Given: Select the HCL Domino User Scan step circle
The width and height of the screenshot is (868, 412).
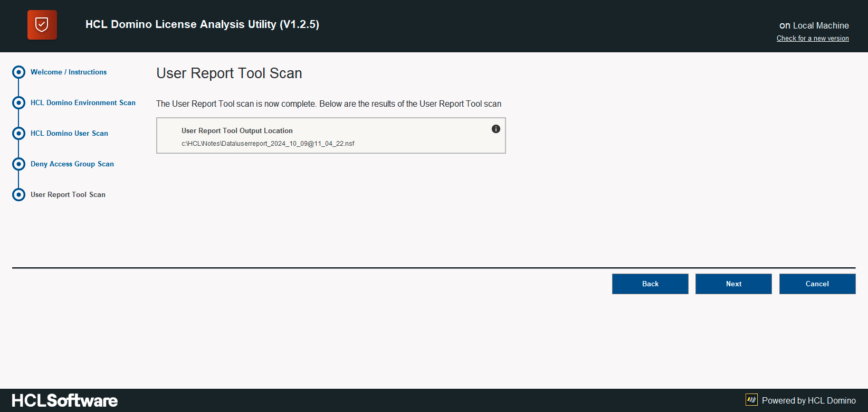Looking at the screenshot, I should click(18, 133).
